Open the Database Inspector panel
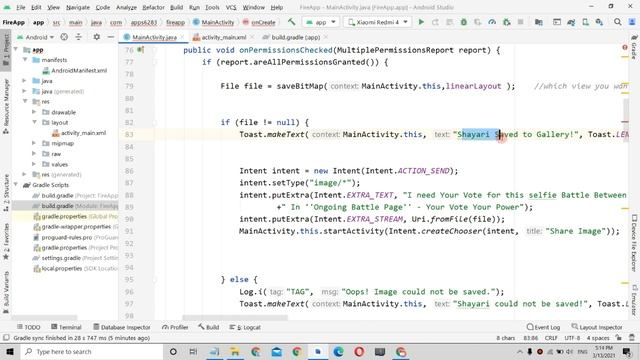 [x=122, y=327]
